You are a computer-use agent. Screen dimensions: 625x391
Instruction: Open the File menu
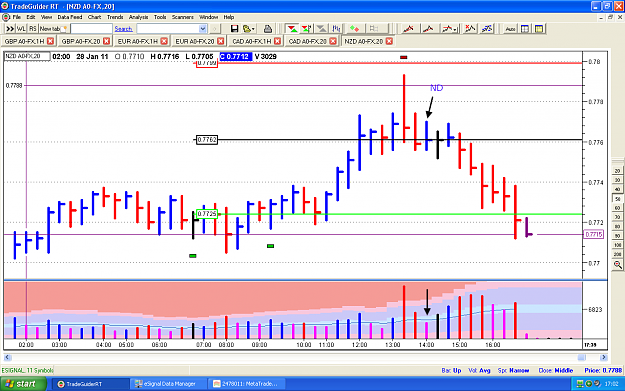click(x=16, y=17)
